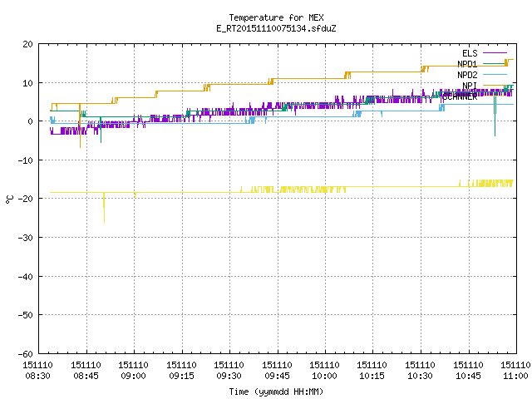This screenshot has height=399, width=532.
Task: Click the x-axis tick label 09:30
Action: [229, 376]
